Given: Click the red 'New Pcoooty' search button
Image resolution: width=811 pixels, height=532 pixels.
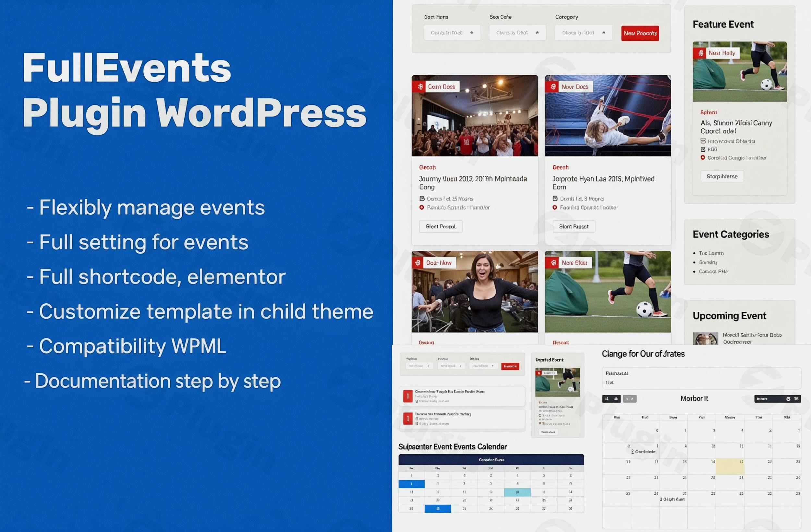Looking at the screenshot, I should pos(640,33).
